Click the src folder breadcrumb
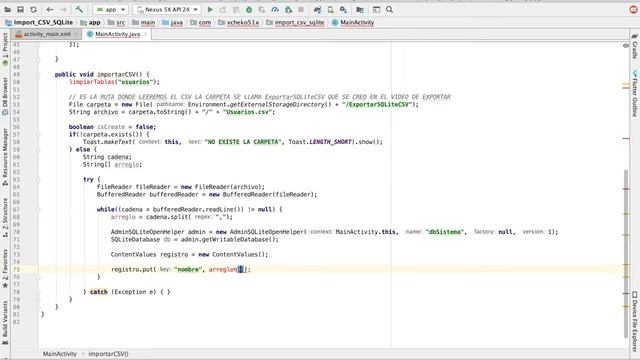This screenshot has width=640, height=360. (117, 22)
